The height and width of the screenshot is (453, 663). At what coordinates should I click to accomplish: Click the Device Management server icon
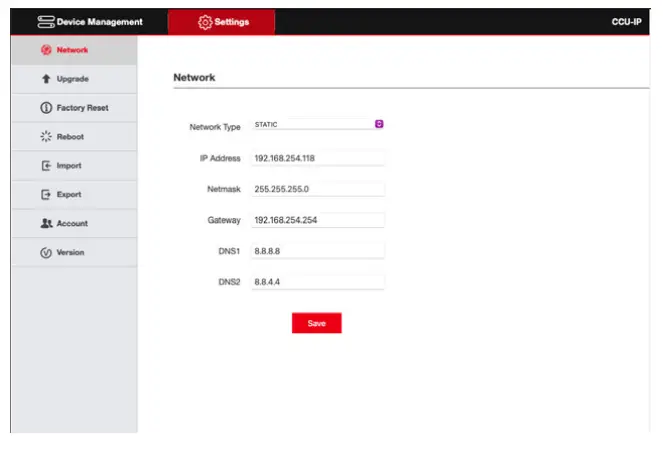coord(46,22)
